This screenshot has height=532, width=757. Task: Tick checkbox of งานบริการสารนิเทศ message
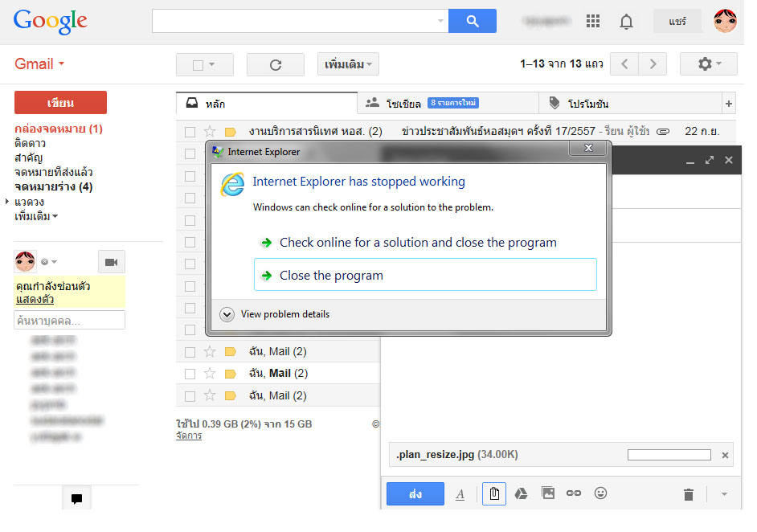coord(190,132)
